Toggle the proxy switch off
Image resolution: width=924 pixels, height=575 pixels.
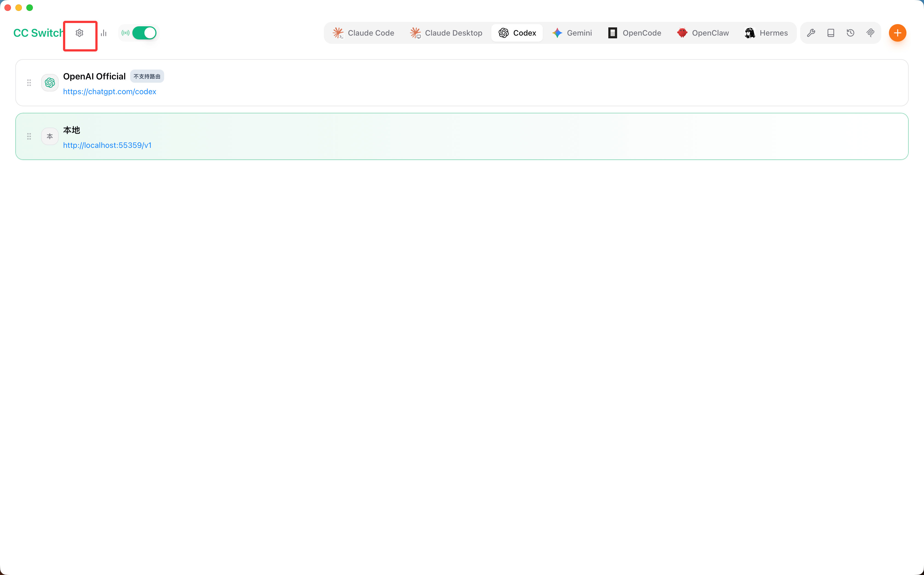pyautogui.click(x=144, y=33)
